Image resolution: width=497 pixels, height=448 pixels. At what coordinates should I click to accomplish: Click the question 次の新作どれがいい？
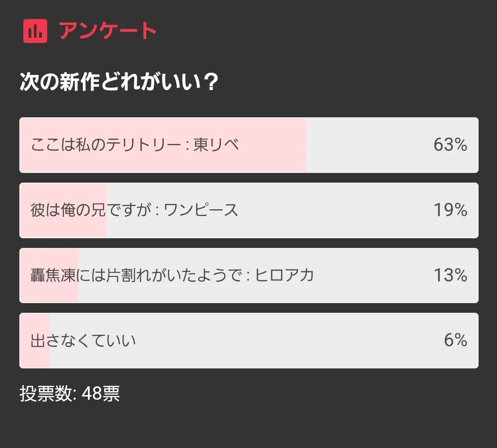119,83
